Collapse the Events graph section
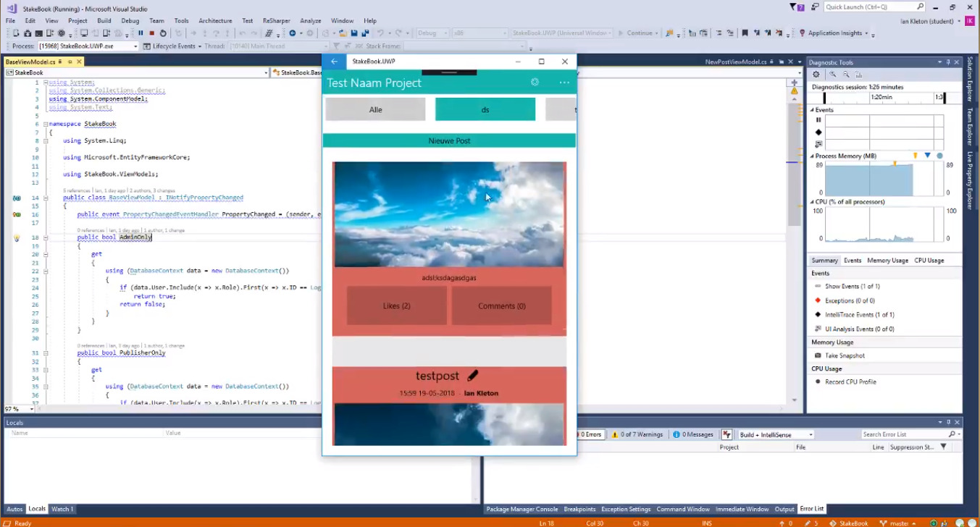This screenshot has width=980, height=527. click(x=812, y=110)
